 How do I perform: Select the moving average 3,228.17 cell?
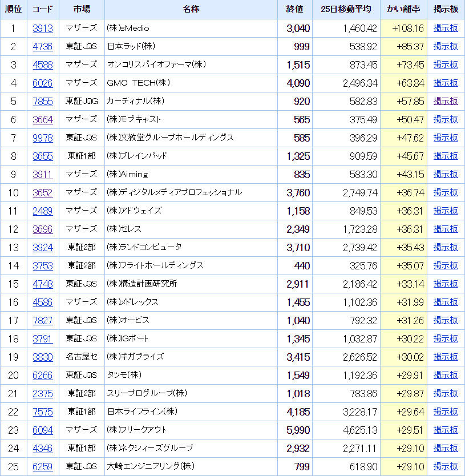click(346, 412)
